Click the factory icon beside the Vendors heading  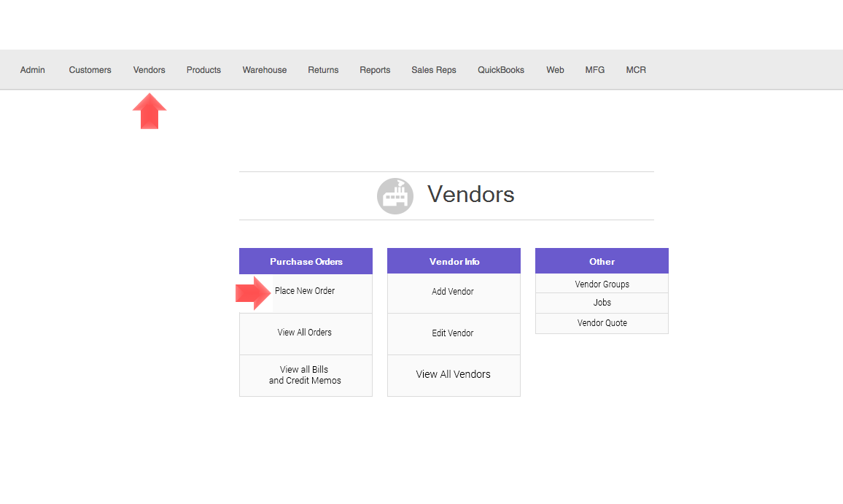tap(395, 195)
